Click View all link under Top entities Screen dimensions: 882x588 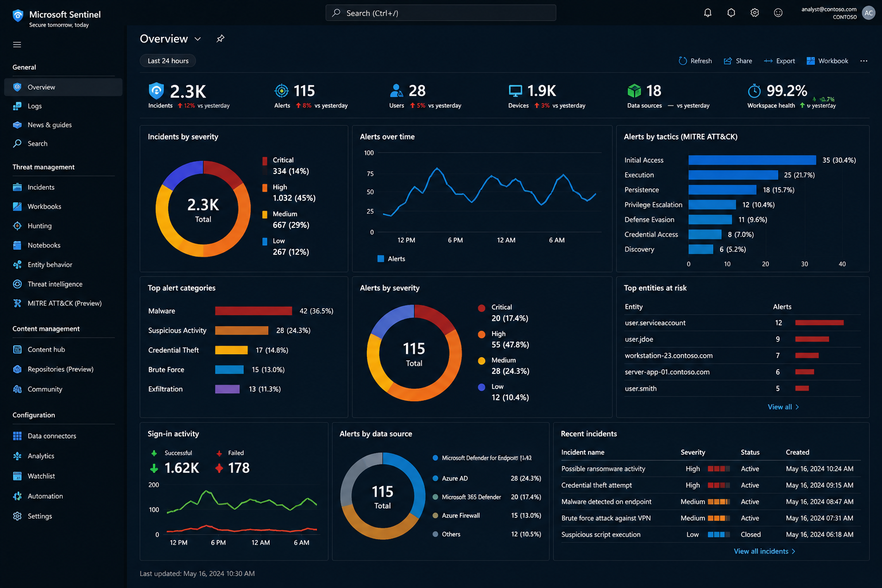pos(783,407)
